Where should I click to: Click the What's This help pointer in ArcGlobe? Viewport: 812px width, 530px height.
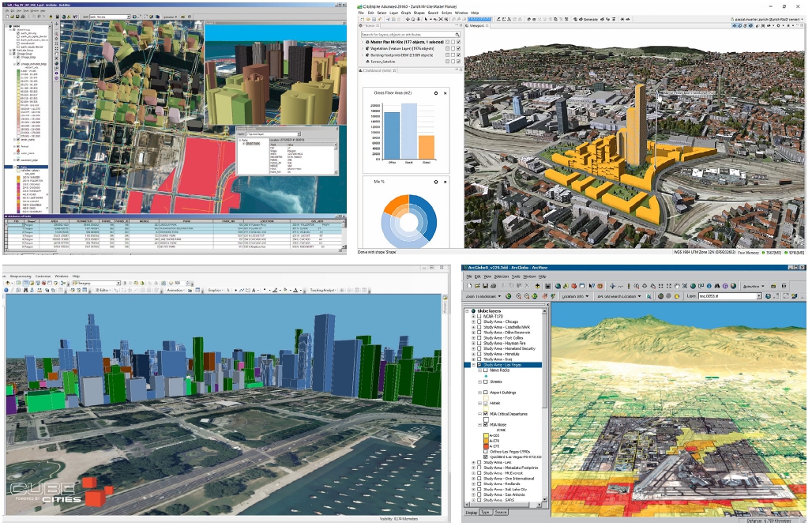click(x=592, y=286)
